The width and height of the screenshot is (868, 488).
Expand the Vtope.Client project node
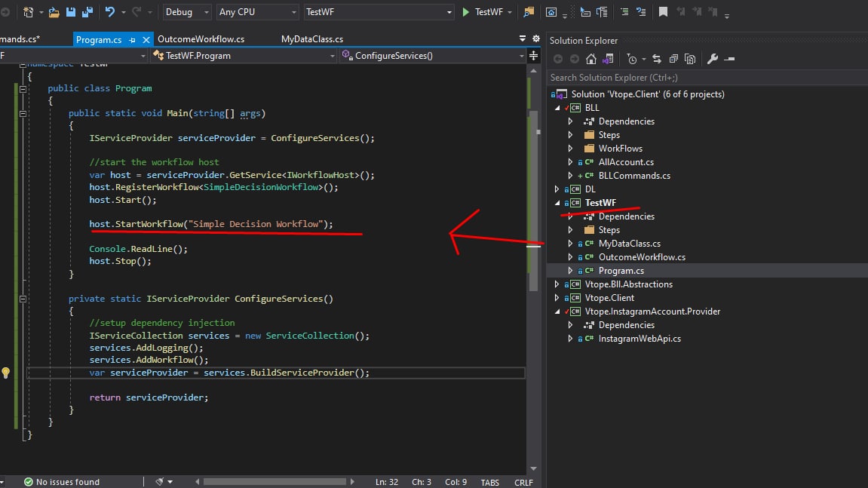pyautogui.click(x=557, y=298)
